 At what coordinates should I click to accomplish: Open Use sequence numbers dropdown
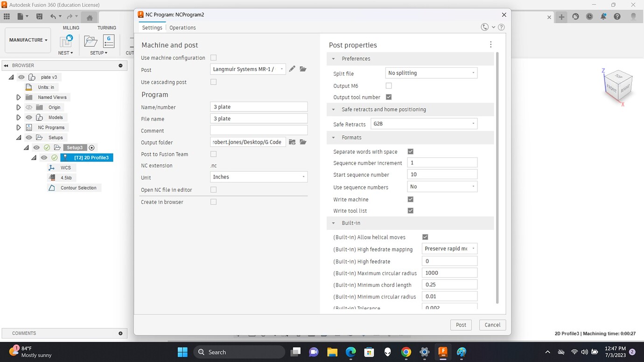(x=442, y=187)
